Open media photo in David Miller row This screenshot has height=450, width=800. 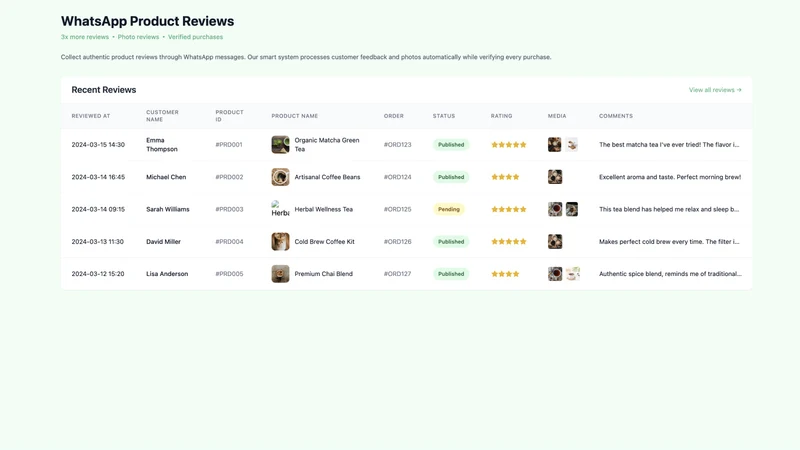tap(555, 242)
